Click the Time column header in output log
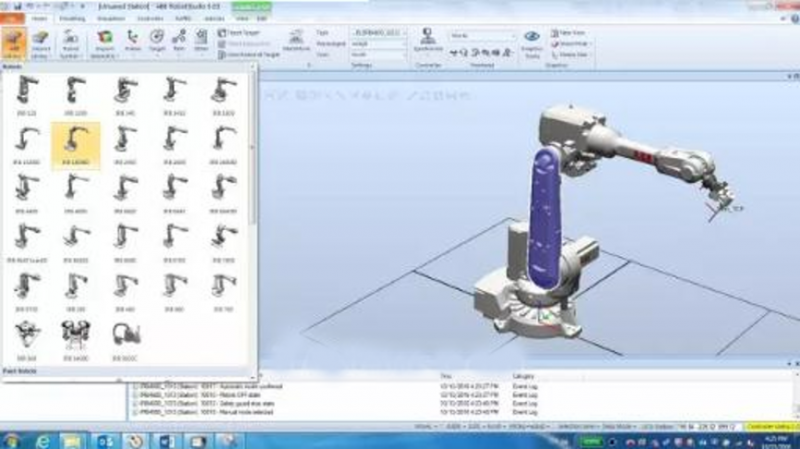The image size is (800, 449). (446, 377)
